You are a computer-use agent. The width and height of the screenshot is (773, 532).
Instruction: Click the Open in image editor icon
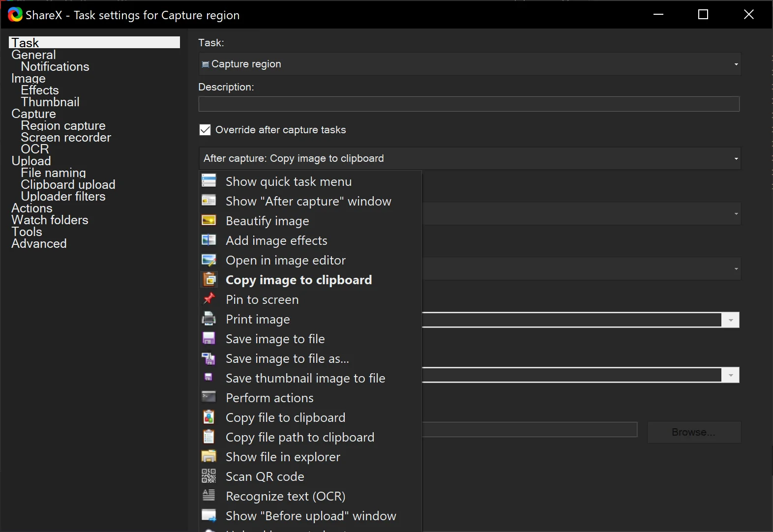tap(209, 260)
